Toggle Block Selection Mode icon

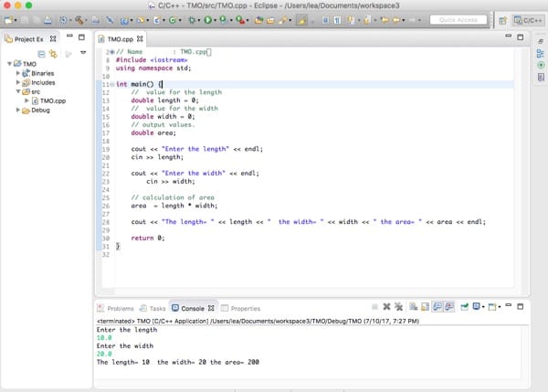coord(325,20)
